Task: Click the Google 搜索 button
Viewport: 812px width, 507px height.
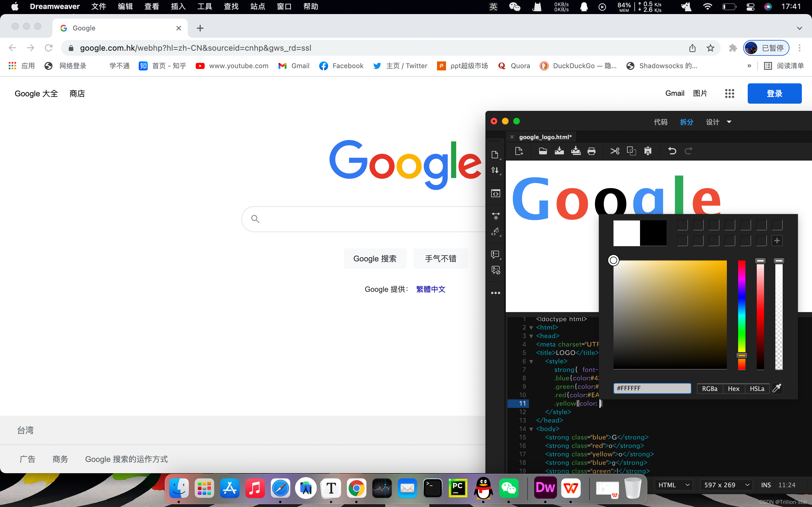Action: tap(375, 259)
